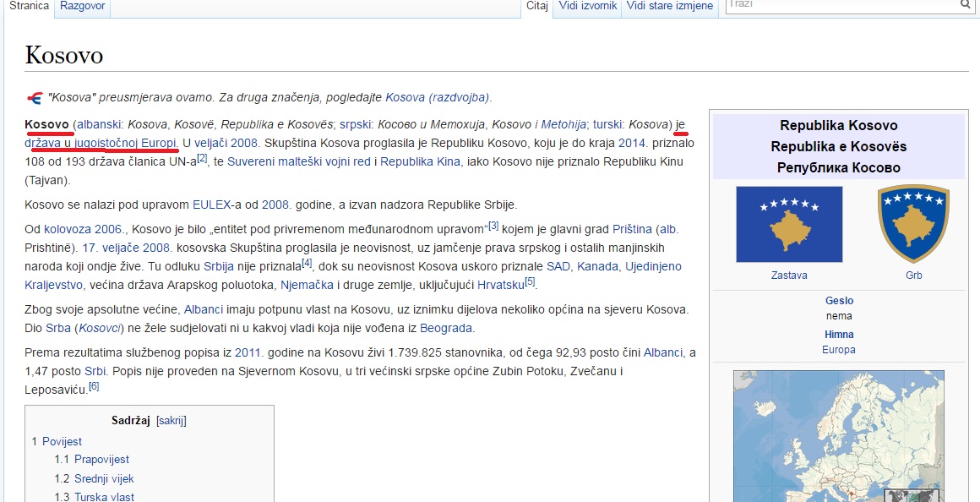Select the Citaj tab
Image resolution: width=980 pixels, height=502 pixels.
pyautogui.click(x=536, y=6)
